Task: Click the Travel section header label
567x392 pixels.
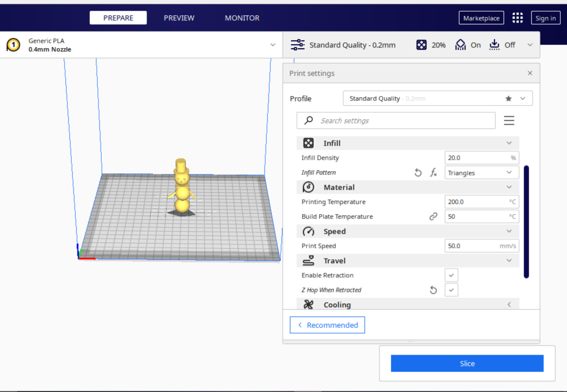Action: 335,260
